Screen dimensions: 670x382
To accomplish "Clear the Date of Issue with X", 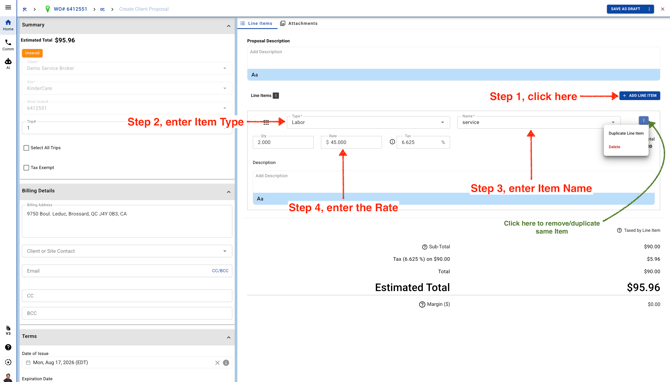I will click(217, 362).
